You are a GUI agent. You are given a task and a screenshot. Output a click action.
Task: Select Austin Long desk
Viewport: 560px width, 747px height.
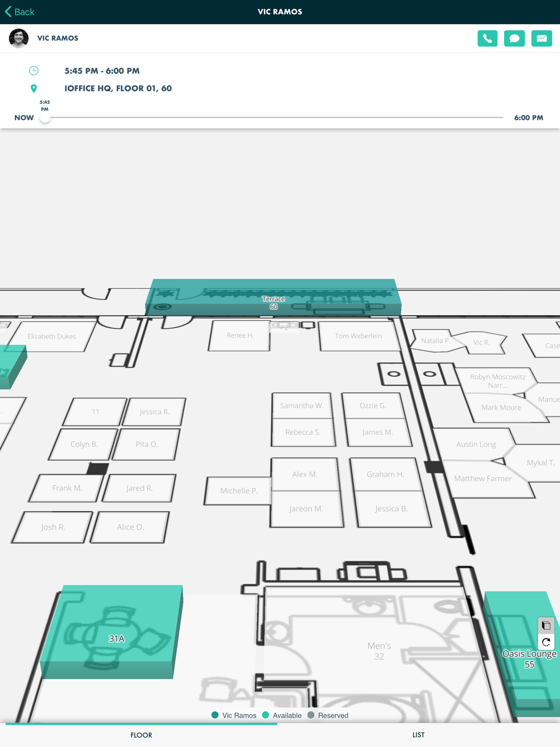[476, 445]
